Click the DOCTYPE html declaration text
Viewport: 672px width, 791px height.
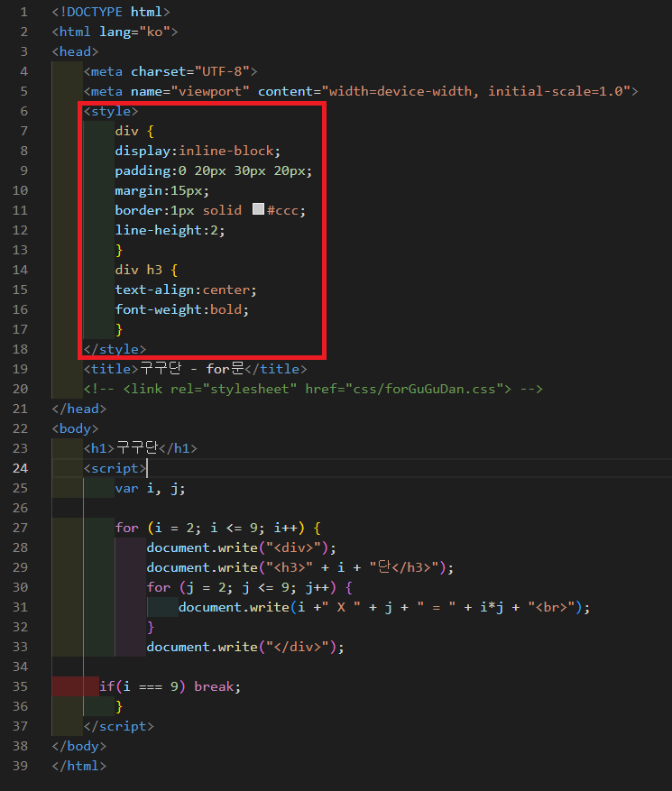tap(111, 12)
